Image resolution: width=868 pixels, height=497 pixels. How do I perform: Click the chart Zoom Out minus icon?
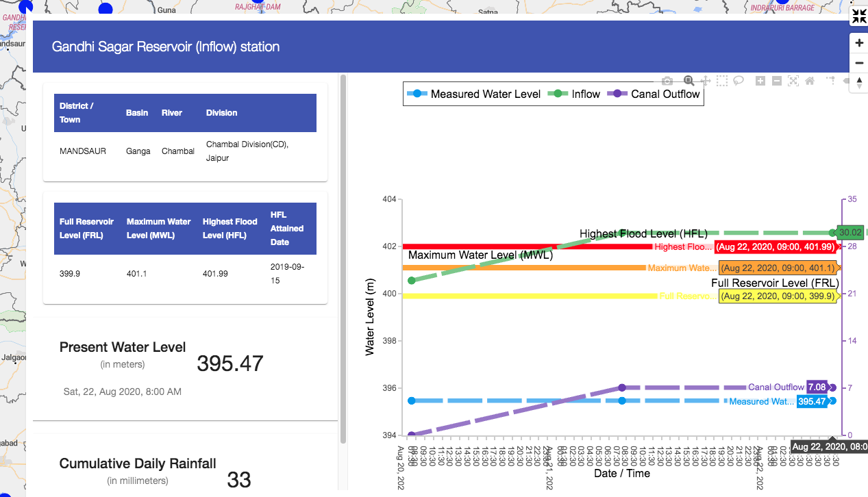pos(777,81)
